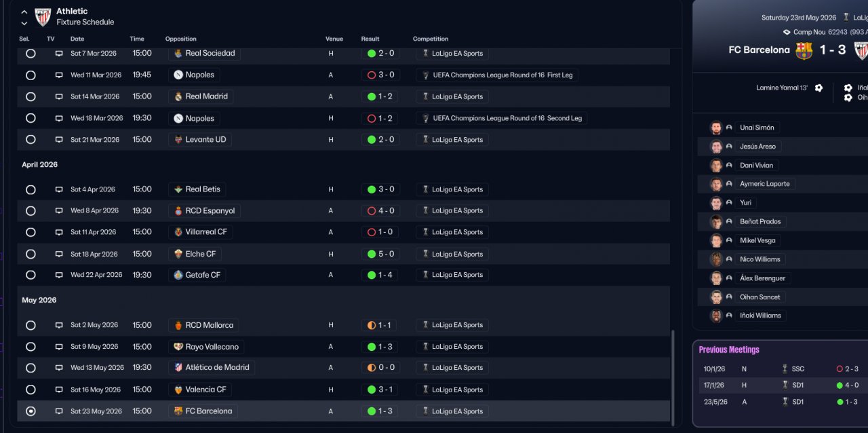Go to next team with down chevron
The height and width of the screenshot is (433, 868).
24,23
